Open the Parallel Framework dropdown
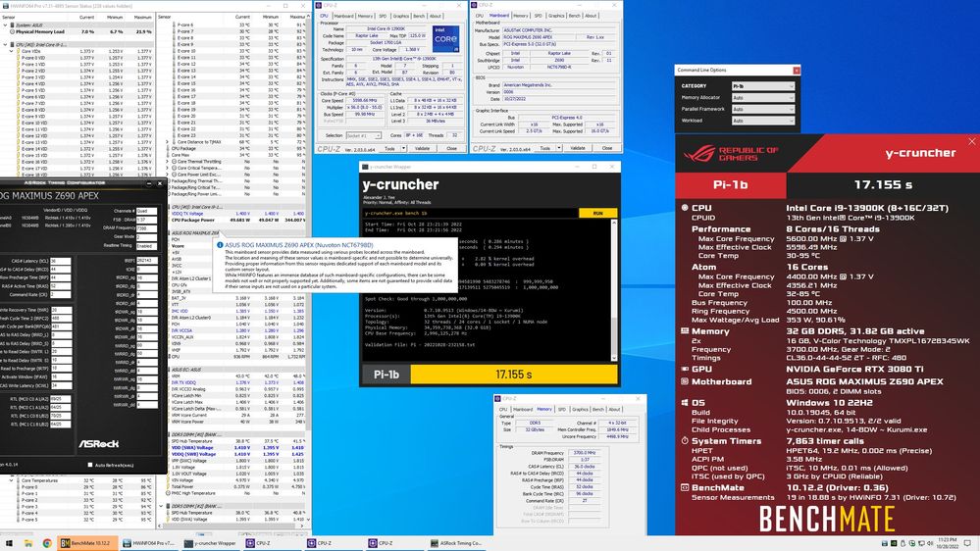 [x=762, y=109]
